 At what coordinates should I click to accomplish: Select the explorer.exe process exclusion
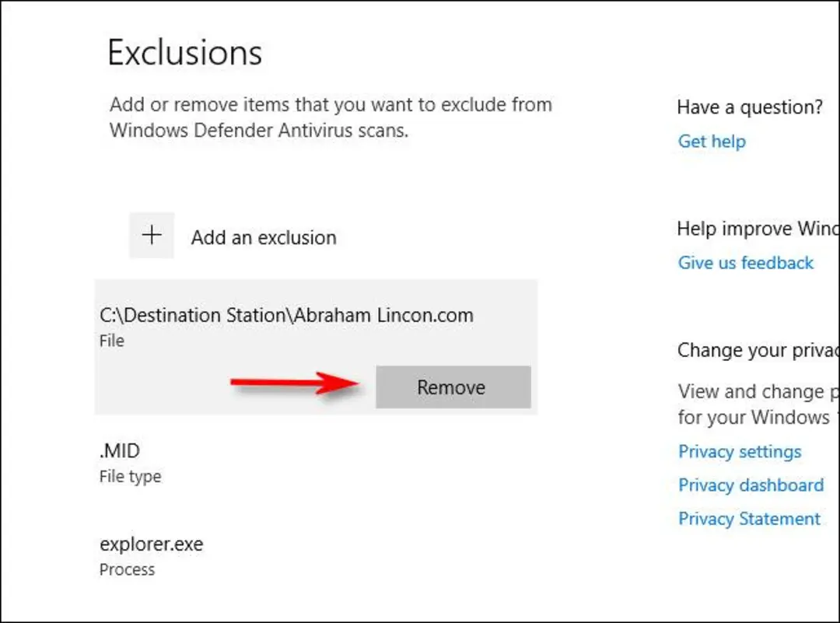click(x=151, y=555)
